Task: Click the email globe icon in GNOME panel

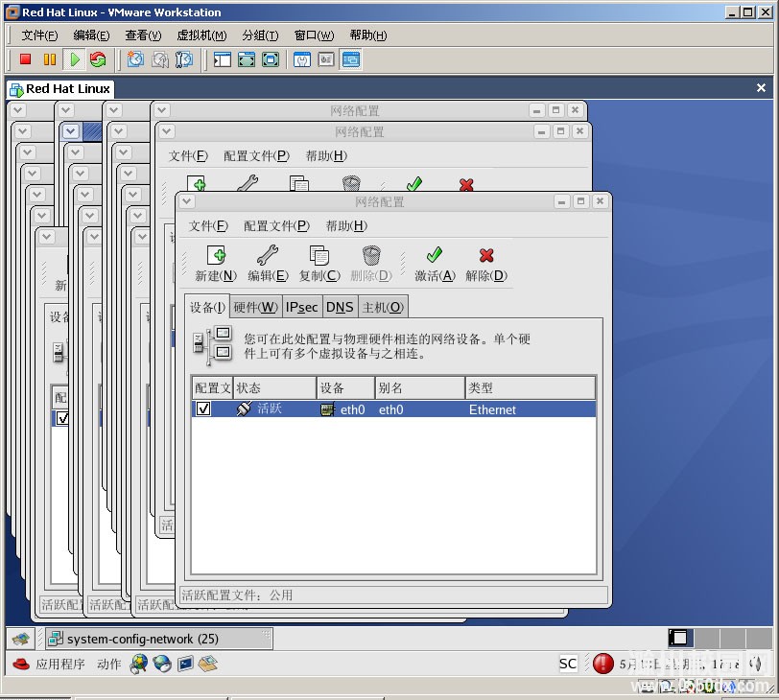Action: [x=162, y=664]
